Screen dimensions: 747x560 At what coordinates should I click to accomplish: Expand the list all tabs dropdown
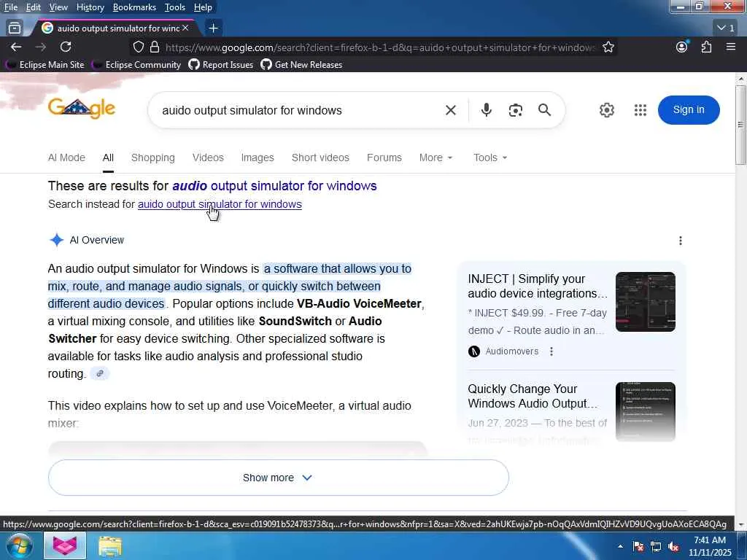click(x=726, y=28)
